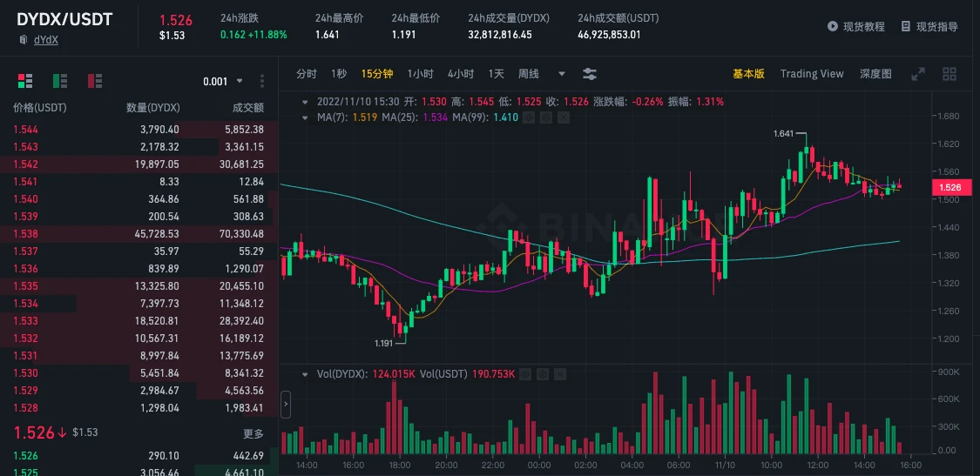
Task: Select the 分时 time interval
Action: click(x=307, y=74)
